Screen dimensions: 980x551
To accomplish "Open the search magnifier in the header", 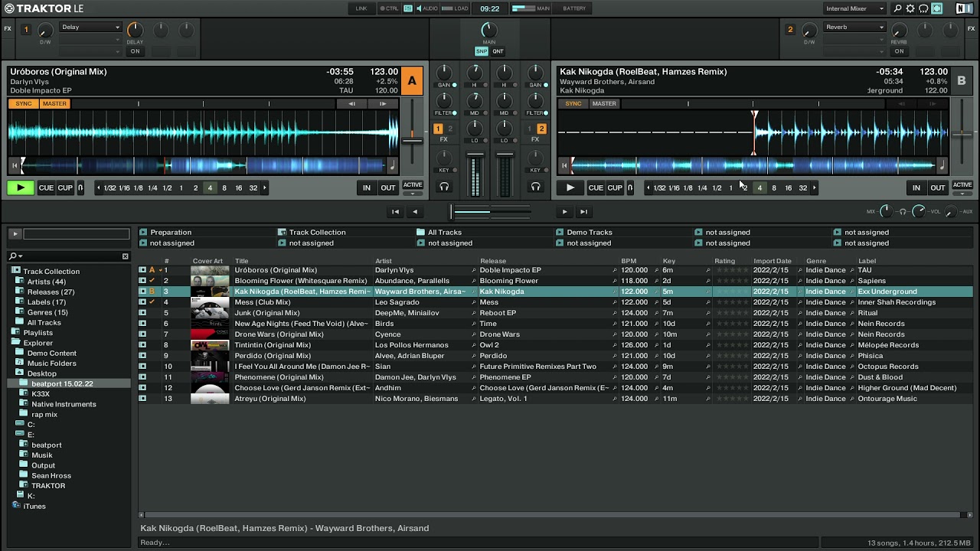I will pyautogui.click(x=898, y=8).
